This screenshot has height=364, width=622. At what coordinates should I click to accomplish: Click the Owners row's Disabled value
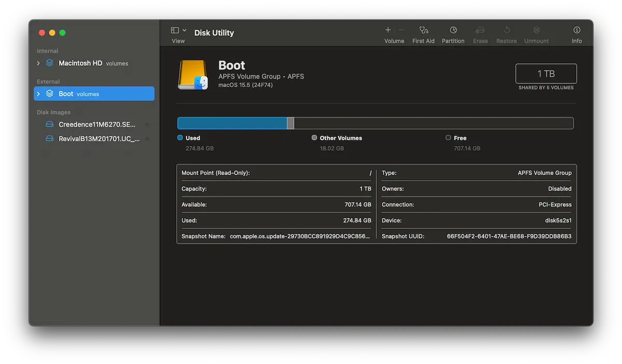(x=560, y=189)
